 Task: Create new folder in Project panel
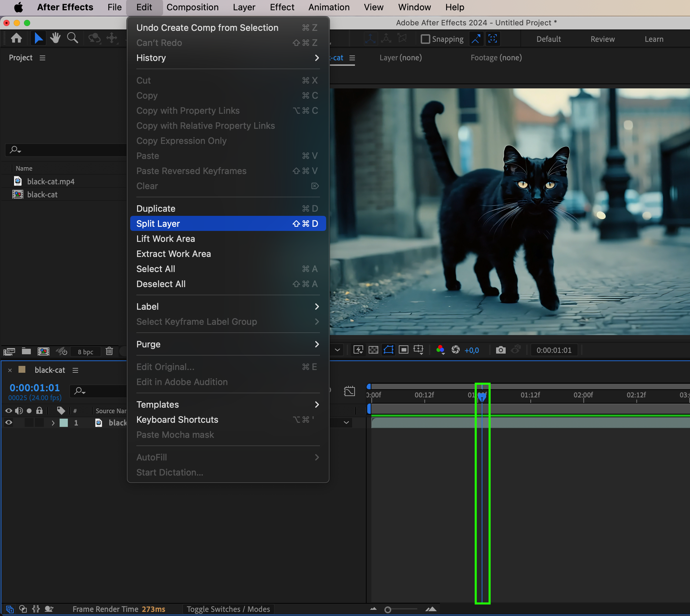tap(26, 351)
